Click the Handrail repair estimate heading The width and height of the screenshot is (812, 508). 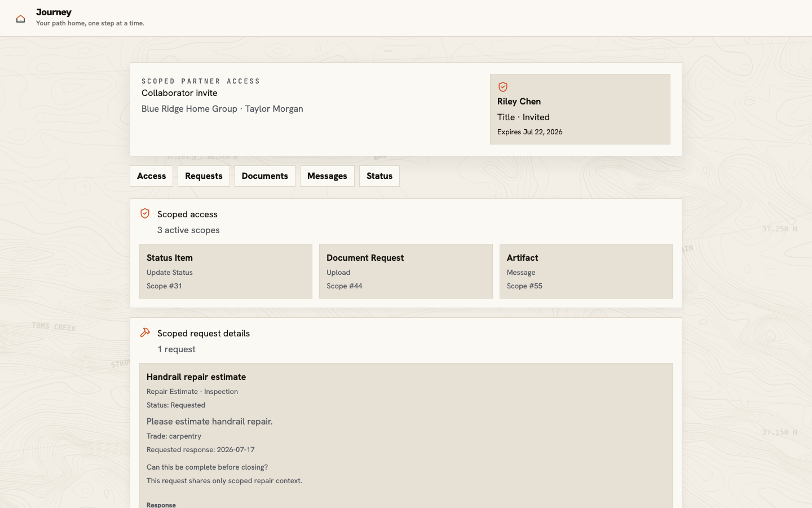click(196, 376)
